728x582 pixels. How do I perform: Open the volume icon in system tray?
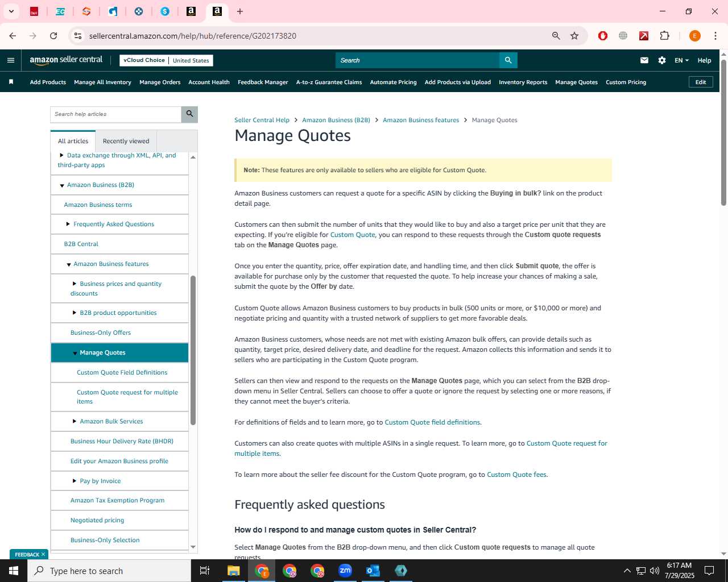655,571
